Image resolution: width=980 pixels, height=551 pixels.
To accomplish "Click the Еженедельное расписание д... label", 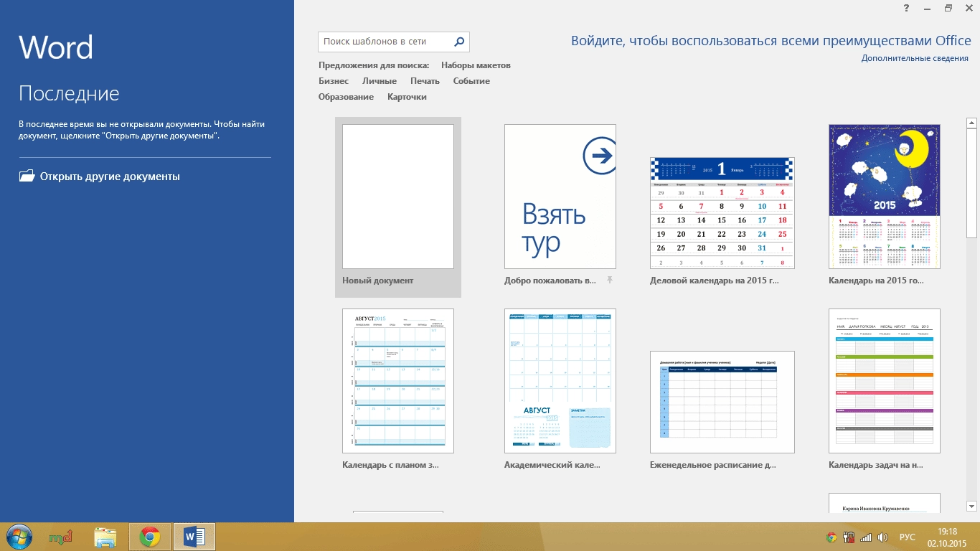I will tap(713, 465).
